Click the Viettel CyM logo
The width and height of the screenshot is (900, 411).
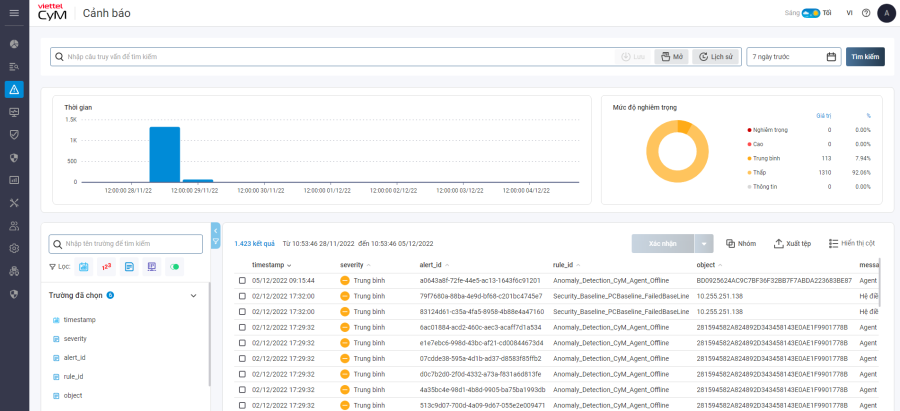[52, 12]
